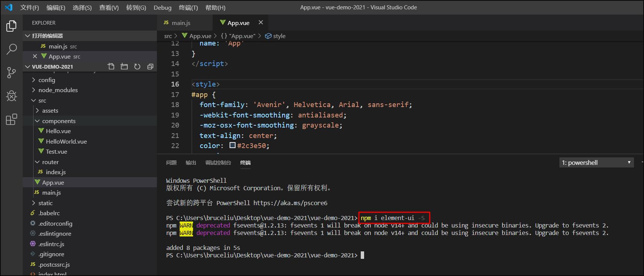644x276 pixels.
Task: Click the text-align: center code line
Action: pos(238,136)
